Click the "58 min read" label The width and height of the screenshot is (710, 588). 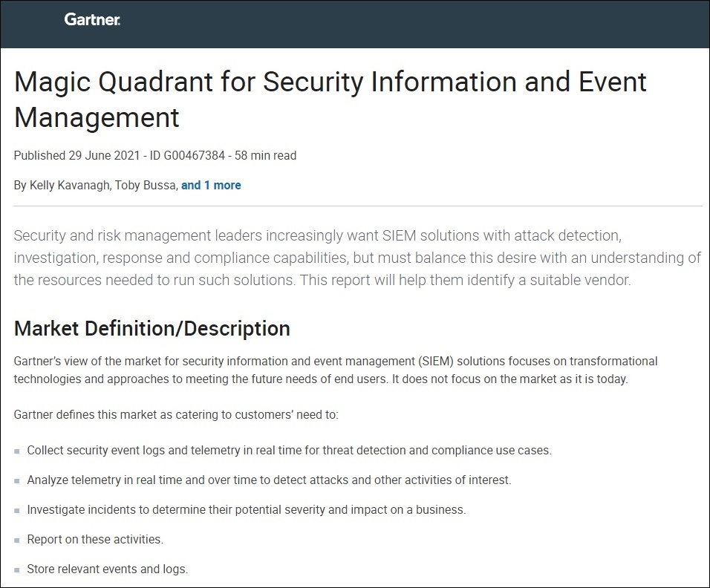(266, 156)
